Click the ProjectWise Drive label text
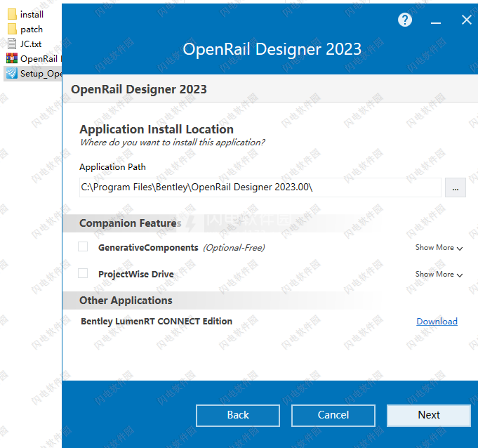The width and height of the screenshot is (478, 448). click(x=136, y=274)
